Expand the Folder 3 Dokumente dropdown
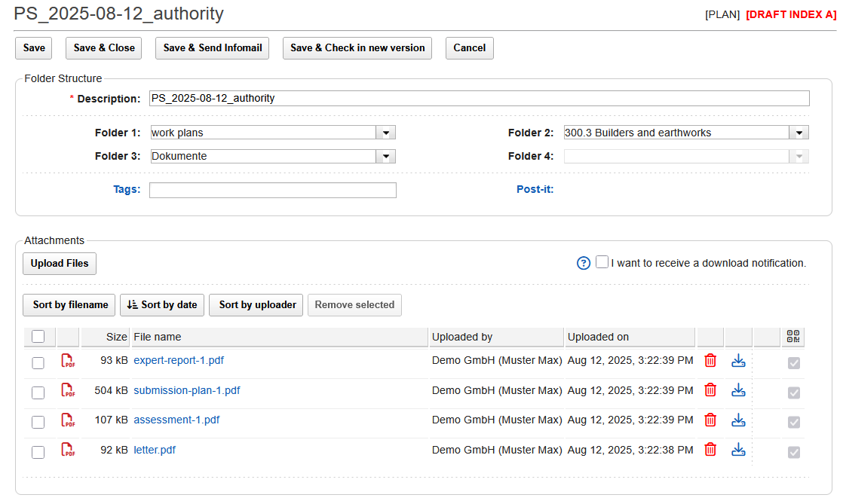The height and width of the screenshot is (504, 843). point(385,157)
